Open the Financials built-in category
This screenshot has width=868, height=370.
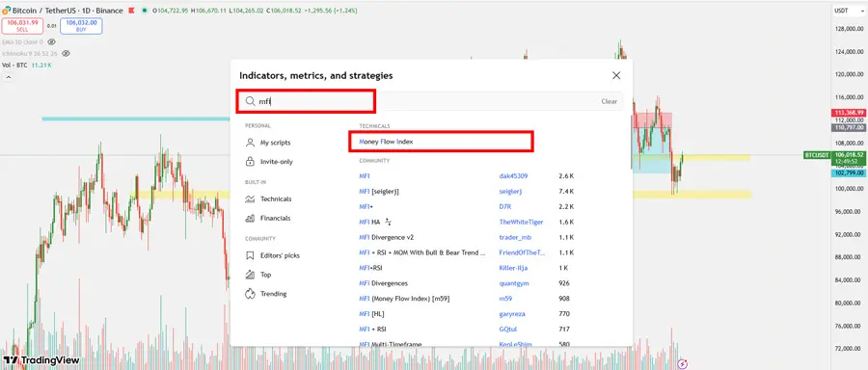(x=275, y=219)
